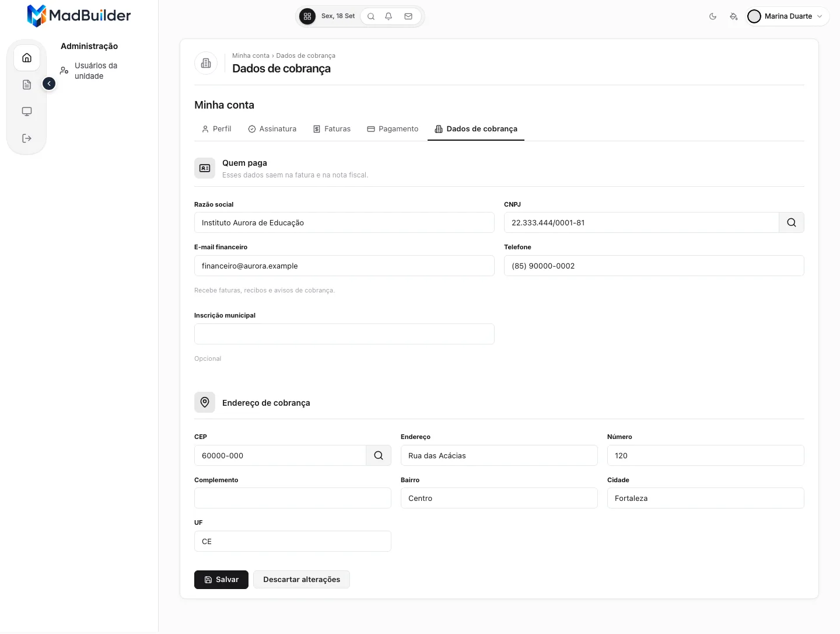Switch to the Perfil tab

216,129
